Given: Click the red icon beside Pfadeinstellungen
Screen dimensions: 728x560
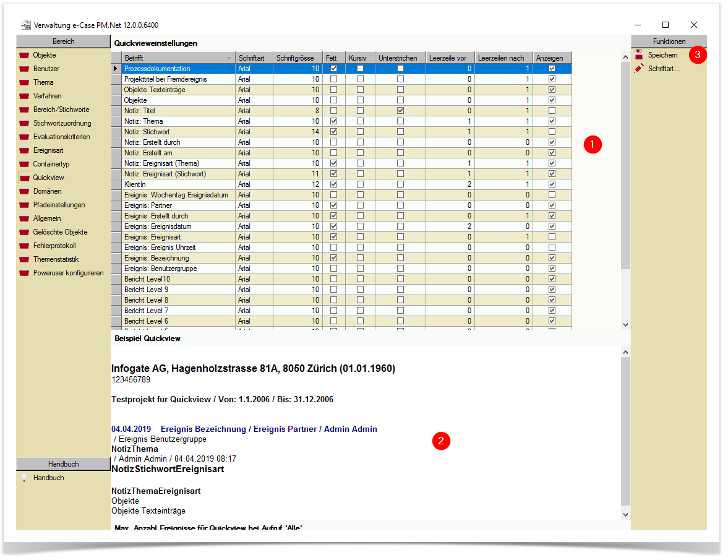Looking at the screenshot, I should pyautogui.click(x=24, y=205).
